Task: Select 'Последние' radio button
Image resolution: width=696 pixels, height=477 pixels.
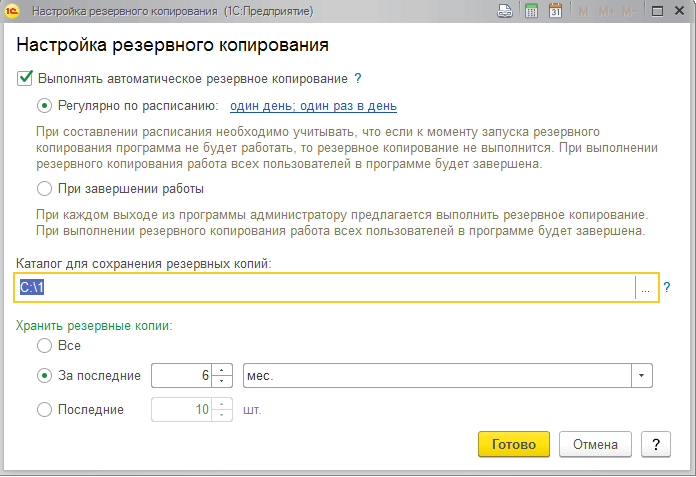Action: pos(44,410)
